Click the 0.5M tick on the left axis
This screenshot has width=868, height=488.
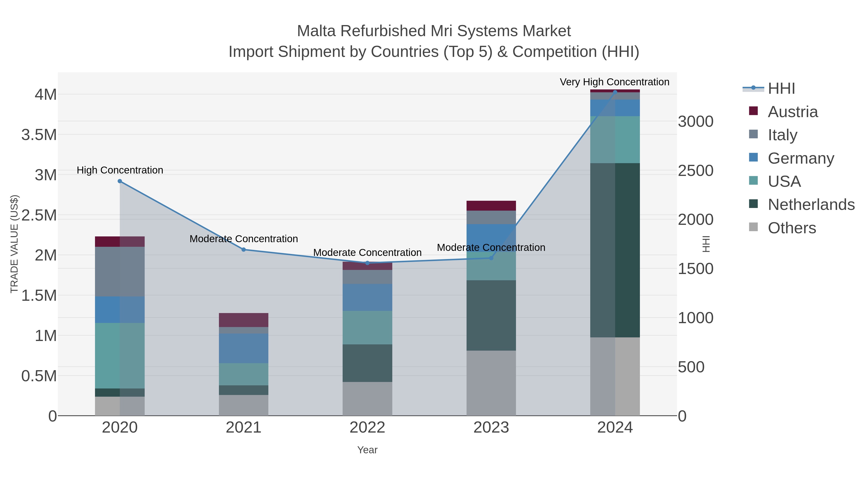39,376
